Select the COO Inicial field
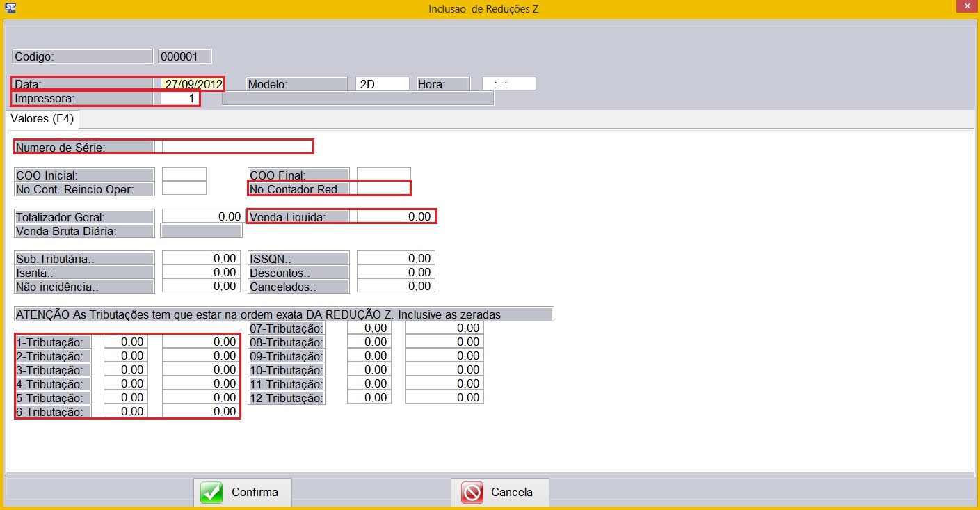The height and width of the screenshot is (510, 980). [184, 174]
